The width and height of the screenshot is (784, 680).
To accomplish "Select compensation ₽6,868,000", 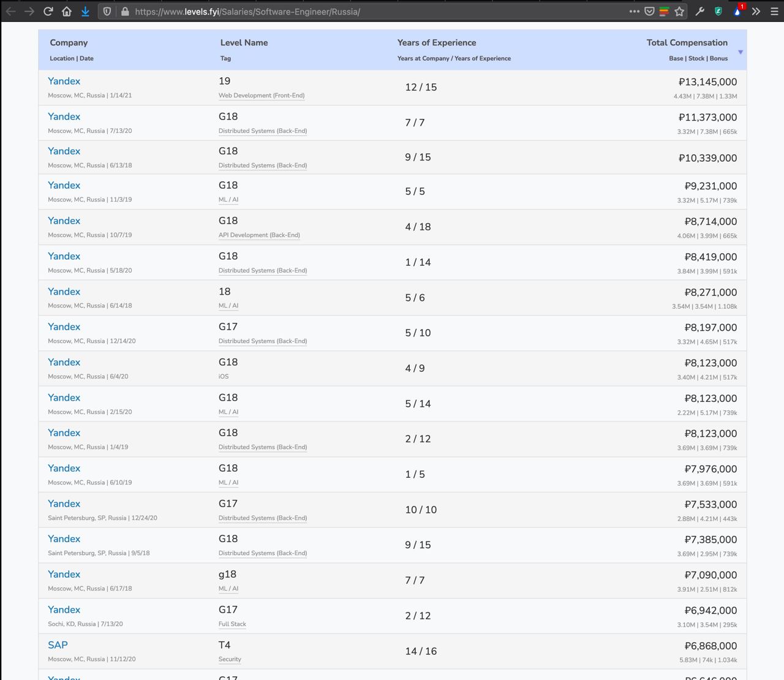I will 710,646.
